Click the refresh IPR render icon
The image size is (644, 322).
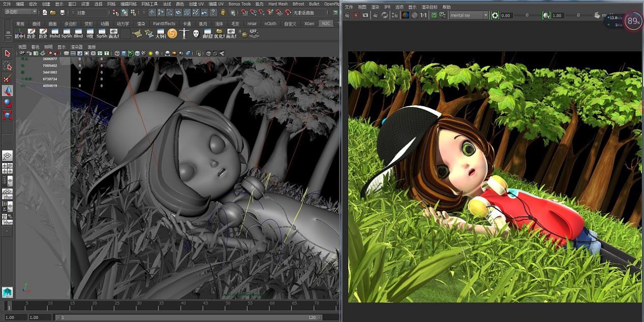[x=384, y=15]
